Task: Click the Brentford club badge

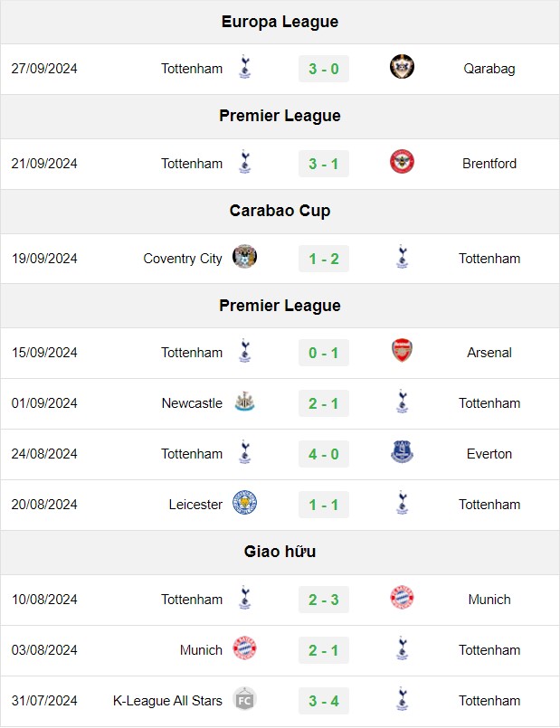Action: click(x=402, y=162)
